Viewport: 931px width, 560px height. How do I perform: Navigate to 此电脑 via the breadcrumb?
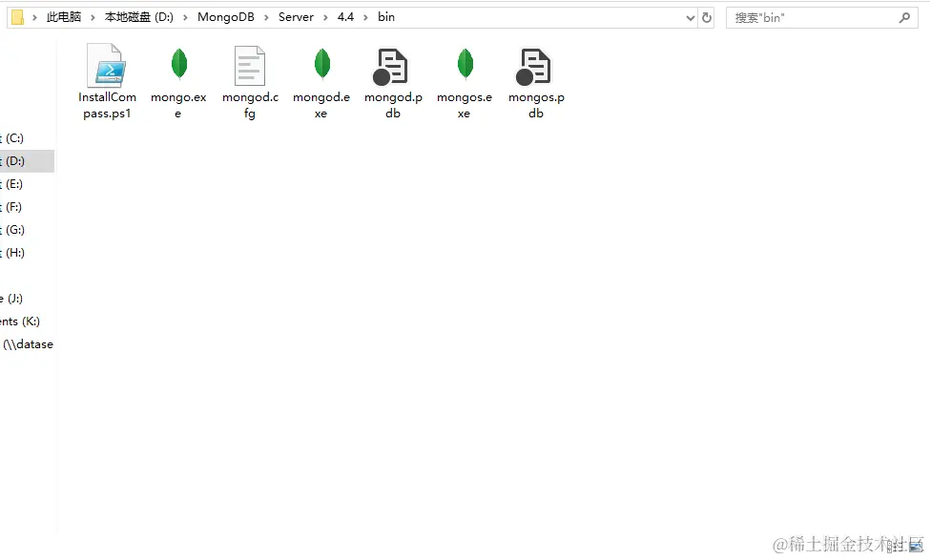pos(62,16)
